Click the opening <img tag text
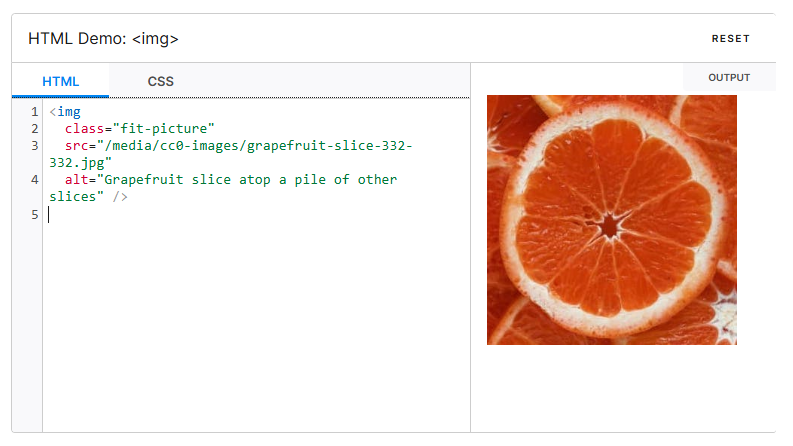 (66, 112)
